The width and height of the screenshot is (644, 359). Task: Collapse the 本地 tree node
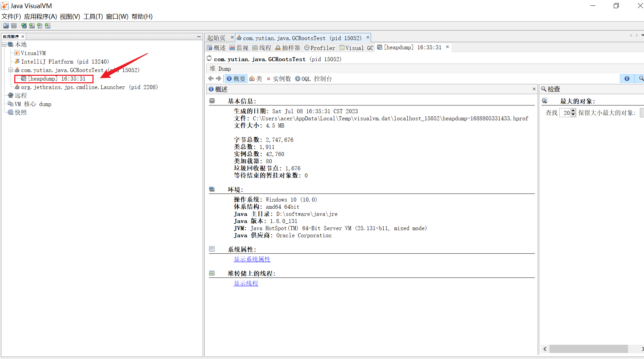click(4, 45)
